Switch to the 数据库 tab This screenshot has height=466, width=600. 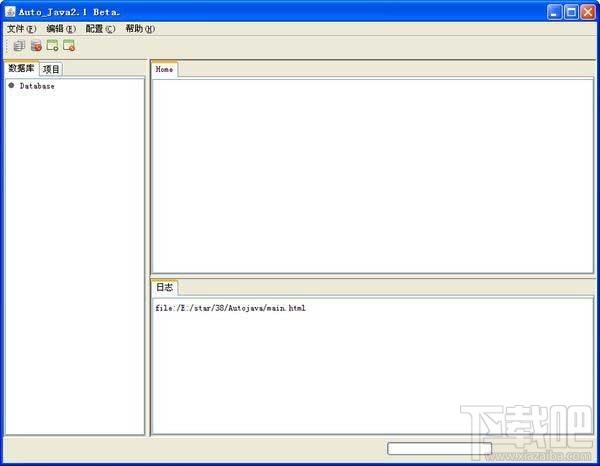21,68
